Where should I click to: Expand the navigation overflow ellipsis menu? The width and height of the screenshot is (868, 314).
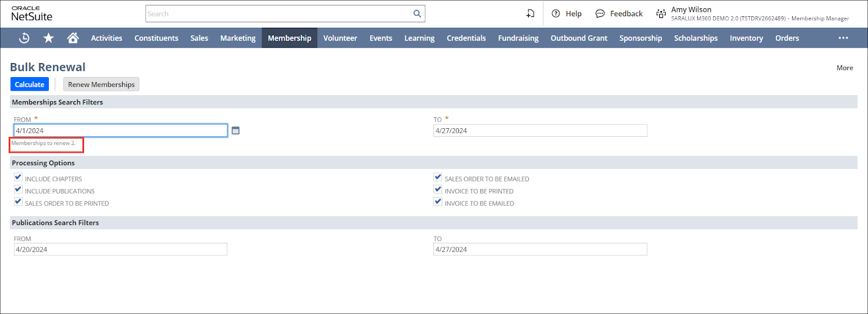pos(843,38)
